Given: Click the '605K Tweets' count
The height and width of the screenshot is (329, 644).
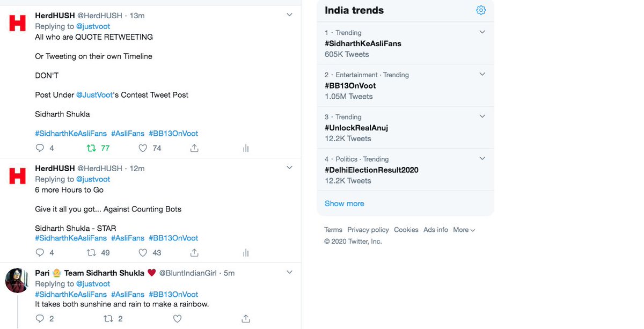Looking at the screenshot, I should pyautogui.click(x=347, y=54).
